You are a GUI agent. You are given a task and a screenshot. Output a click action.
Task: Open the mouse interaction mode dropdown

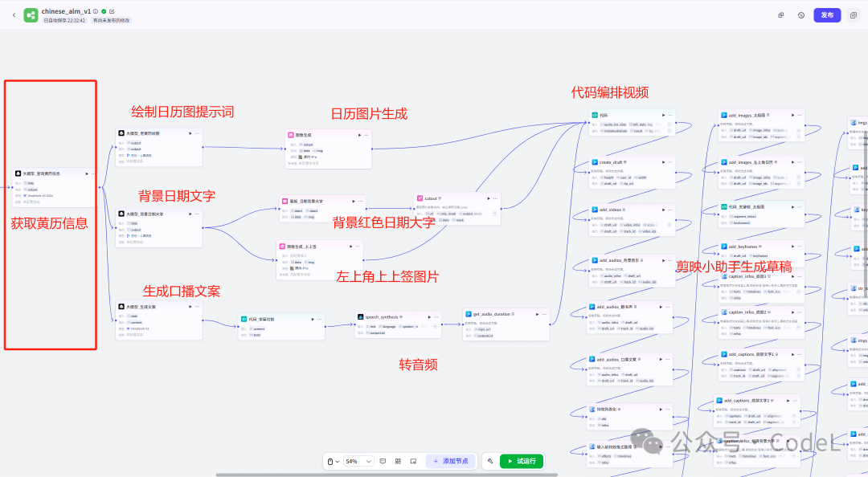333,461
